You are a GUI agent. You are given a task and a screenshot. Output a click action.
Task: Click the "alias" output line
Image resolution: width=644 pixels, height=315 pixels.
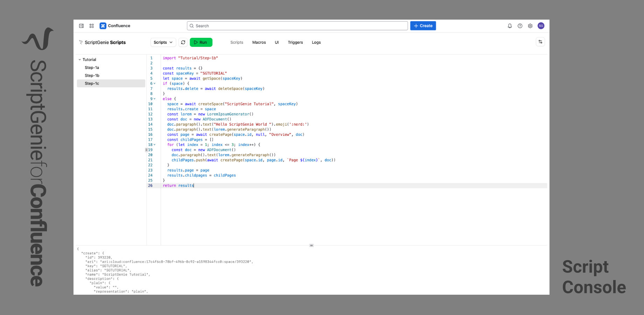coord(108,270)
